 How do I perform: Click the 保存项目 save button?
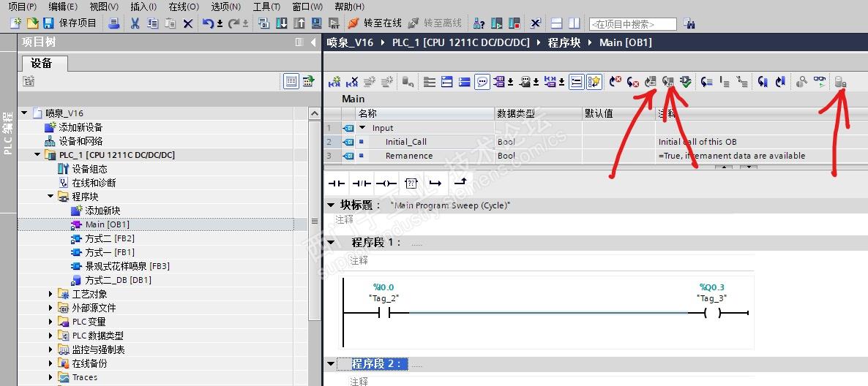pos(70,23)
